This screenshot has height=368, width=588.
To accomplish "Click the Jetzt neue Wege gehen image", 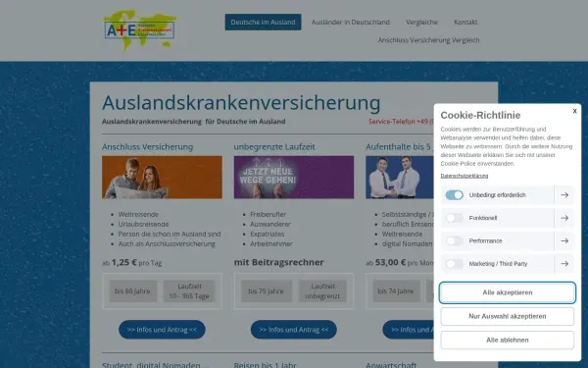I will (x=294, y=178).
